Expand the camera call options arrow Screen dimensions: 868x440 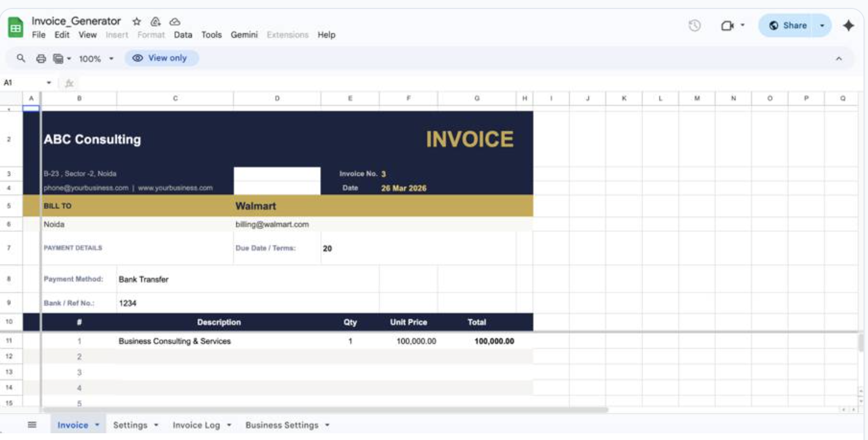tap(742, 25)
